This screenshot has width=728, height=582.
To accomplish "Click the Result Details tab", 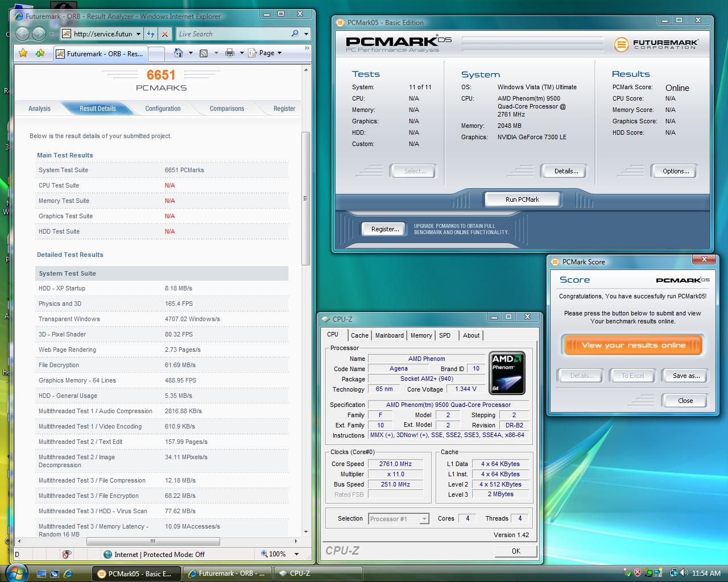I will click(97, 109).
